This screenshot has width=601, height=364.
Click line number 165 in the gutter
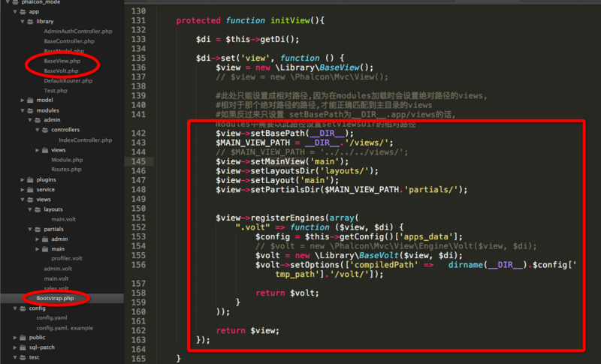coord(138,359)
